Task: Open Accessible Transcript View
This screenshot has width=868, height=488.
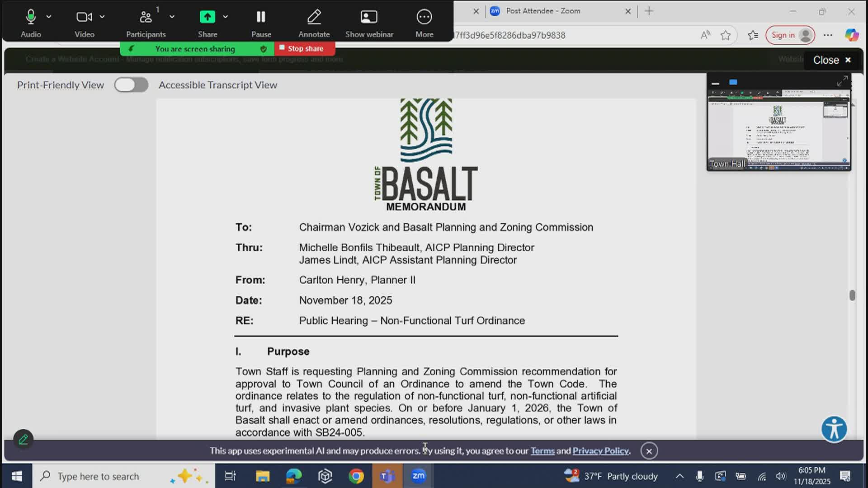Action: pyautogui.click(x=217, y=84)
